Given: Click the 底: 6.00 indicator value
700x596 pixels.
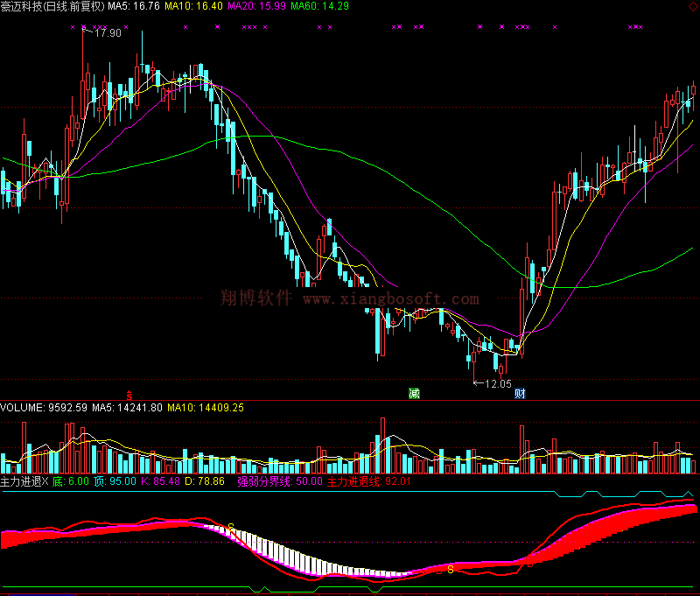Looking at the screenshot, I should pyautogui.click(x=71, y=481).
